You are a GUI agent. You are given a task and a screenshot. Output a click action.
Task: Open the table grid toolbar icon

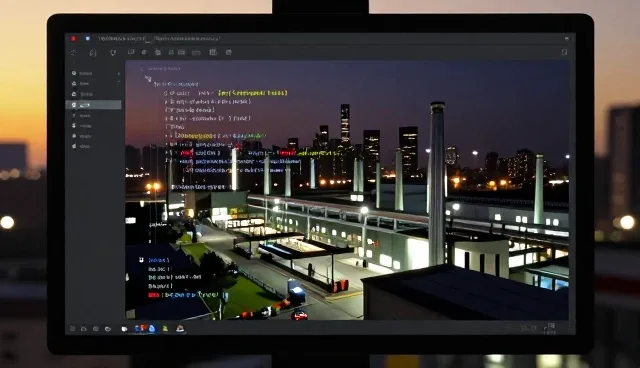tap(213, 52)
